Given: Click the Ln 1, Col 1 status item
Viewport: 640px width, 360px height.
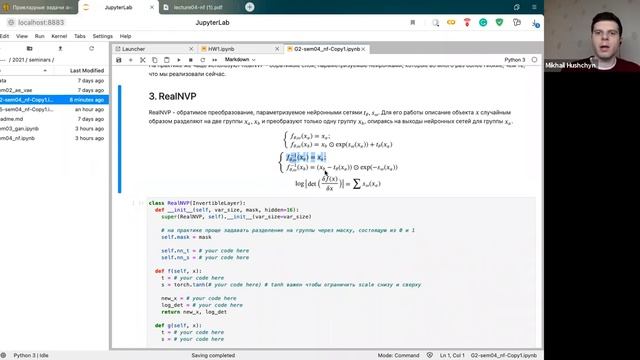Looking at the screenshot, I should pyautogui.click(x=452, y=356).
